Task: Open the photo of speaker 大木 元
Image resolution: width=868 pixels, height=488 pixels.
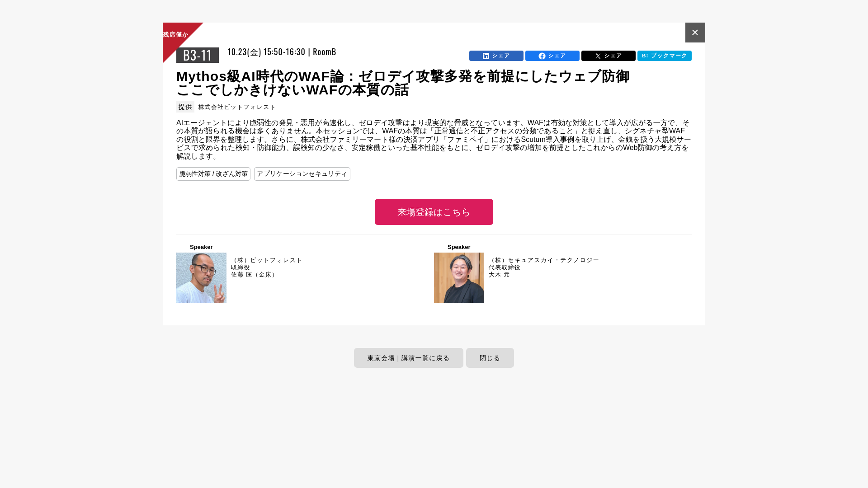Action: coord(459,277)
